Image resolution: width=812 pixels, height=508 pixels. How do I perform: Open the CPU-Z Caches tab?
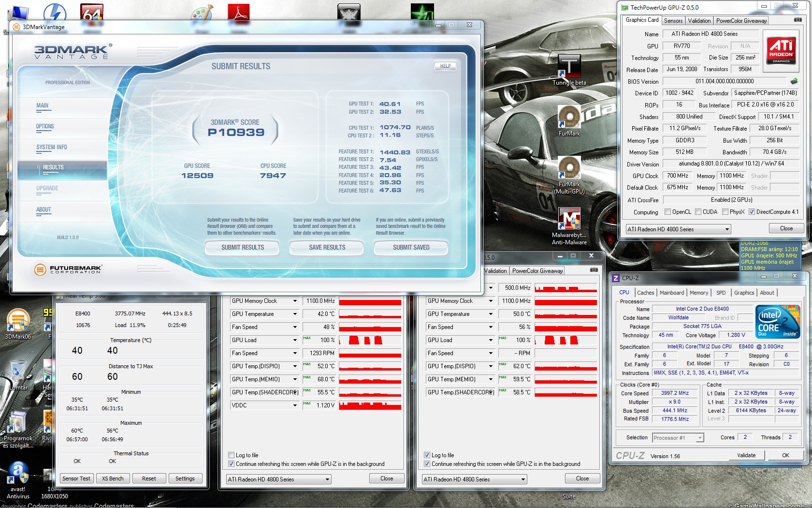click(x=646, y=293)
